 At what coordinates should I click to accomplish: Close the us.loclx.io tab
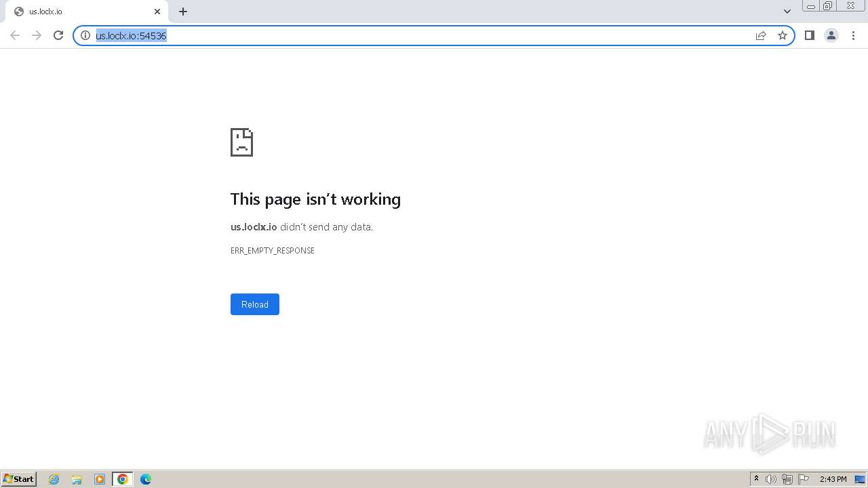[157, 12]
